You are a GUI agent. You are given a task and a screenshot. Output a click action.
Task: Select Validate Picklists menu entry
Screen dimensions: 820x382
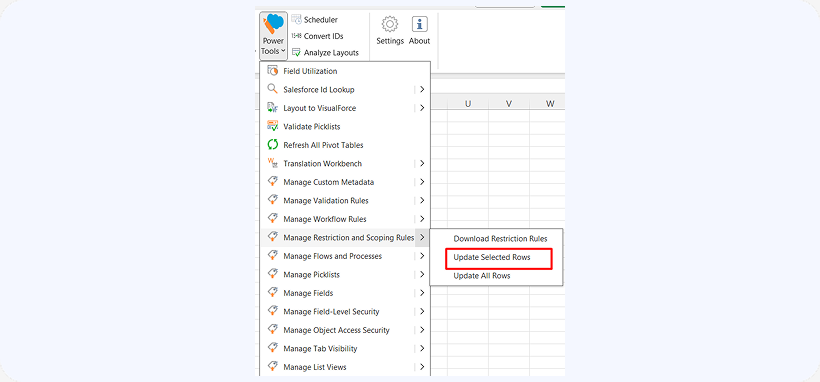click(312, 127)
